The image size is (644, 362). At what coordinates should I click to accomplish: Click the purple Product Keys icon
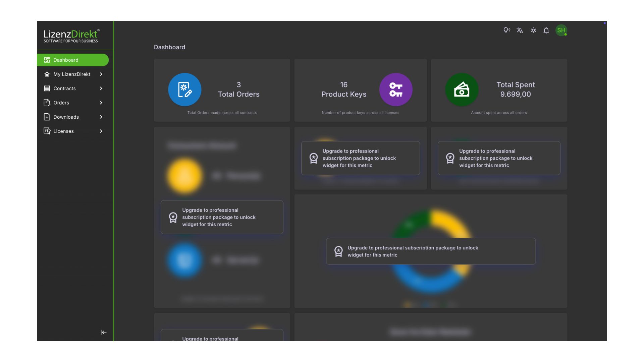point(396,89)
